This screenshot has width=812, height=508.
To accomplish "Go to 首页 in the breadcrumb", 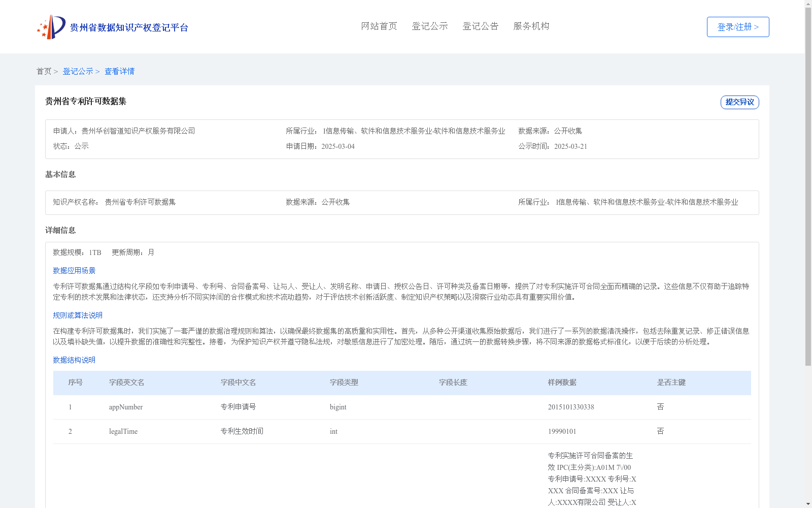I will tap(44, 71).
